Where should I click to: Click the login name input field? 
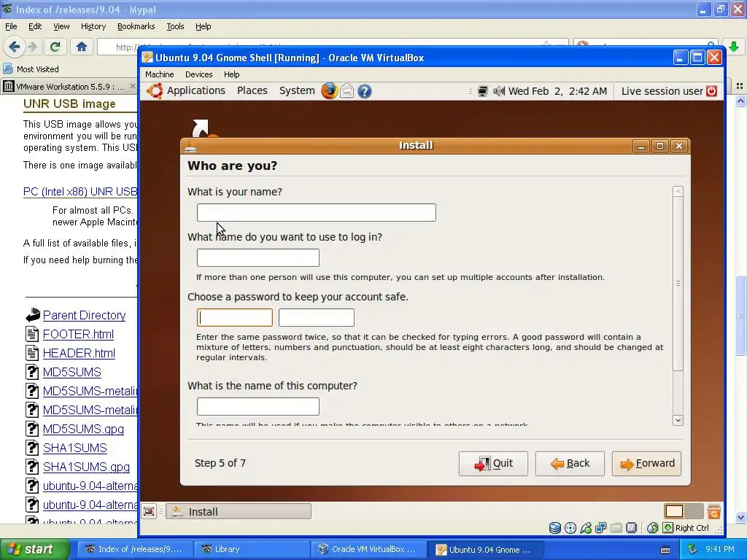pos(258,257)
